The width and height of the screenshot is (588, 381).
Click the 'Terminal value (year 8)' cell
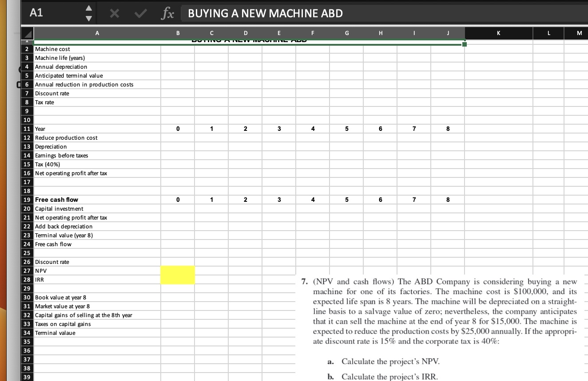pos(97,235)
